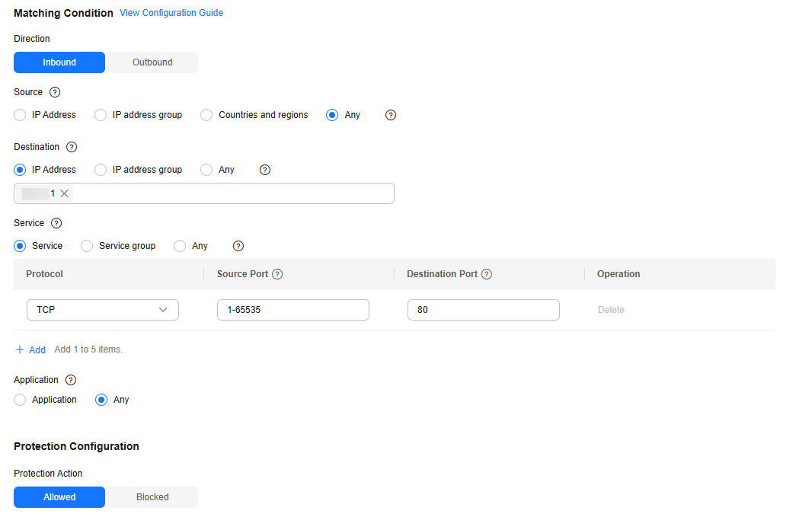The image size is (812, 517).
Task: Click the help icon beside Service label
Action: tap(56, 223)
